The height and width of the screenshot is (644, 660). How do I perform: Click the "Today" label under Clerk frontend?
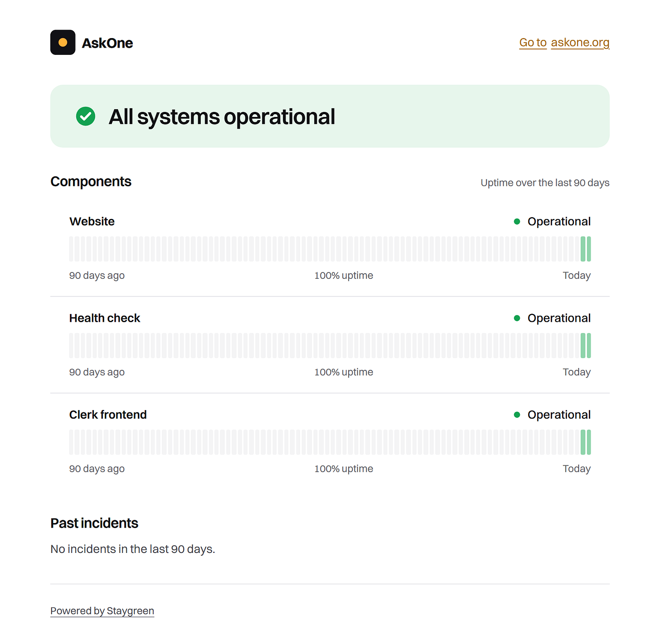[x=577, y=469]
